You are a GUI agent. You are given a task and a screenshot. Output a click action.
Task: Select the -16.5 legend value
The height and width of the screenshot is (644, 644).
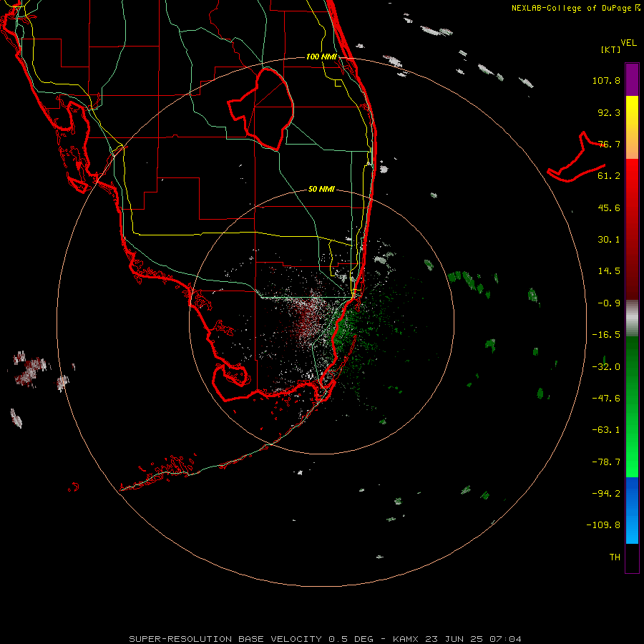(606, 335)
